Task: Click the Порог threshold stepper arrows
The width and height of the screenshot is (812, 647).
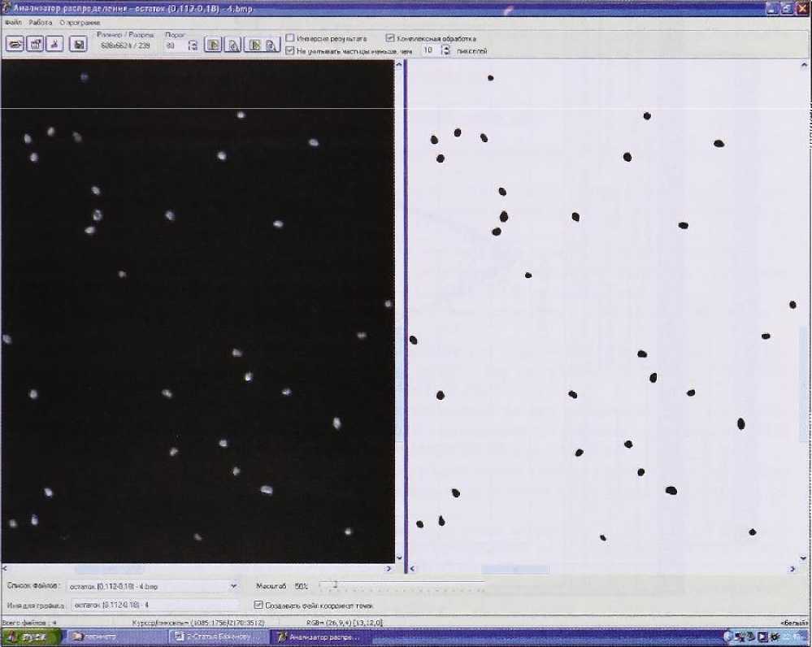Action: point(193,46)
